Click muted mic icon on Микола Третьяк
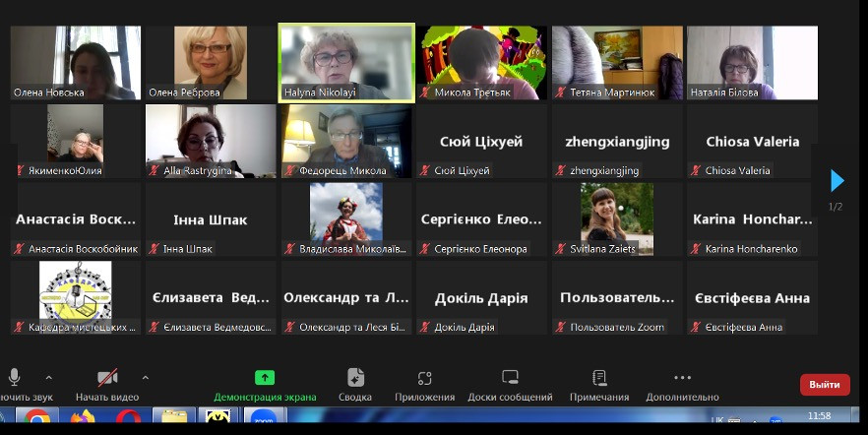This screenshot has width=868, height=435. pos(425,93)
